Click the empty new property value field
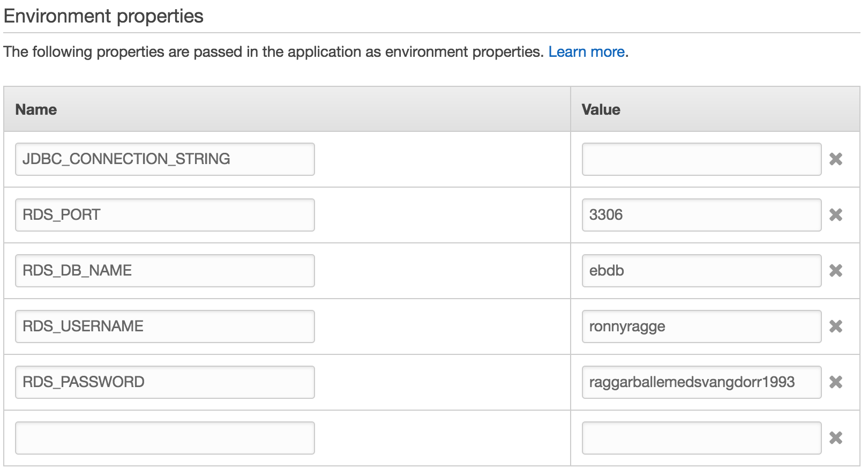This screenshot has width=868, height=475. point(701,438)
